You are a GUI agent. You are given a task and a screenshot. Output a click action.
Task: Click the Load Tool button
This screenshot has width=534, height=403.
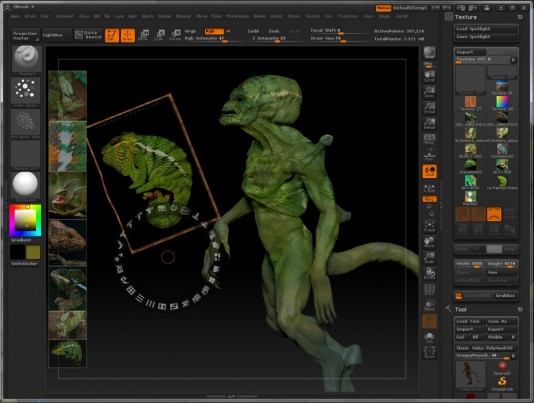click(470, 321)
